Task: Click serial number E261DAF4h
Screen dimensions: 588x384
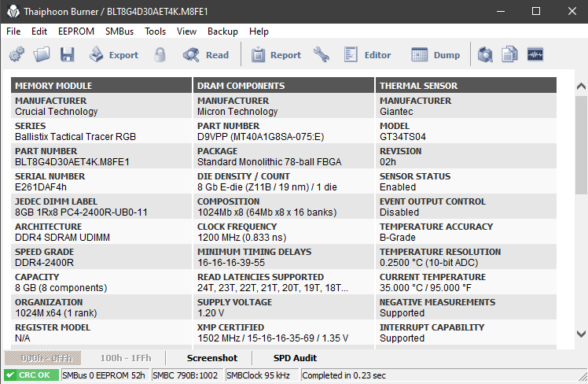Action: [41, 187]
